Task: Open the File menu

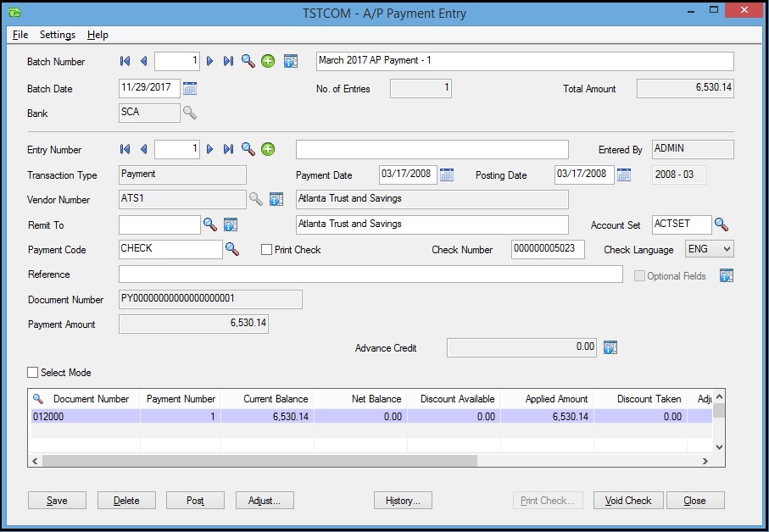Action: click(x=20, y=35)
